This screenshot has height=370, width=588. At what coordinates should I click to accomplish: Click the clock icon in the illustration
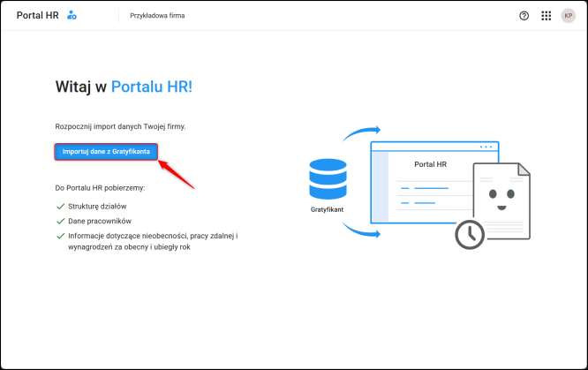click(x=470, y=235)
